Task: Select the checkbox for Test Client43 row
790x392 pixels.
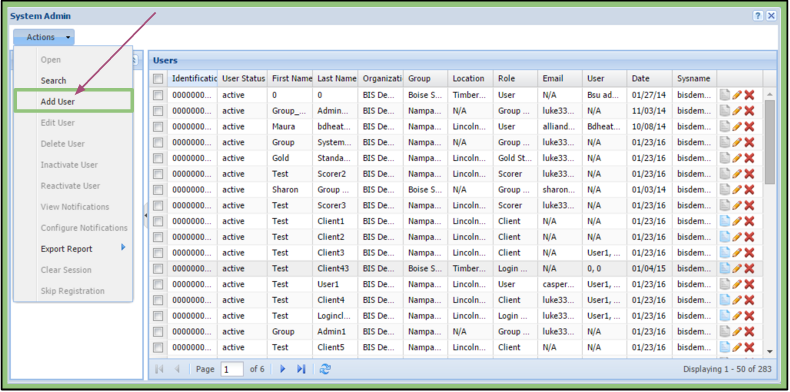Action: pos(158,269)
